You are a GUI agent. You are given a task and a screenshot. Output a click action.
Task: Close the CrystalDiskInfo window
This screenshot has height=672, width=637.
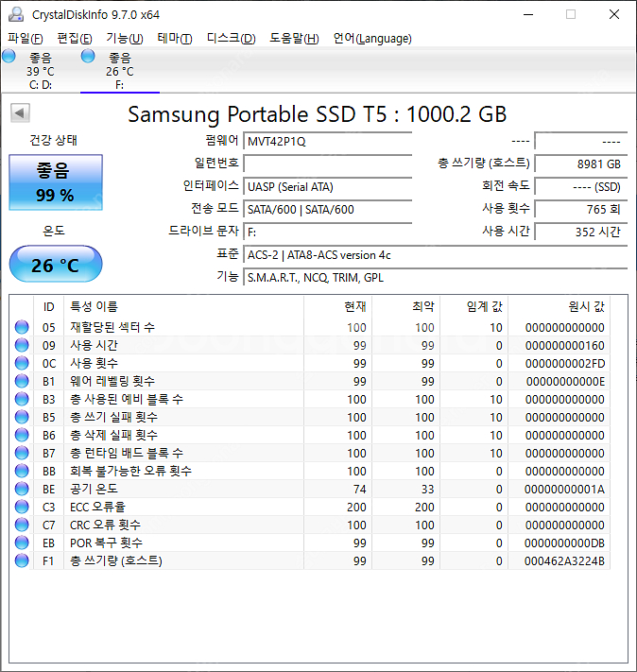pyautogui.click(x=614, y=14)
